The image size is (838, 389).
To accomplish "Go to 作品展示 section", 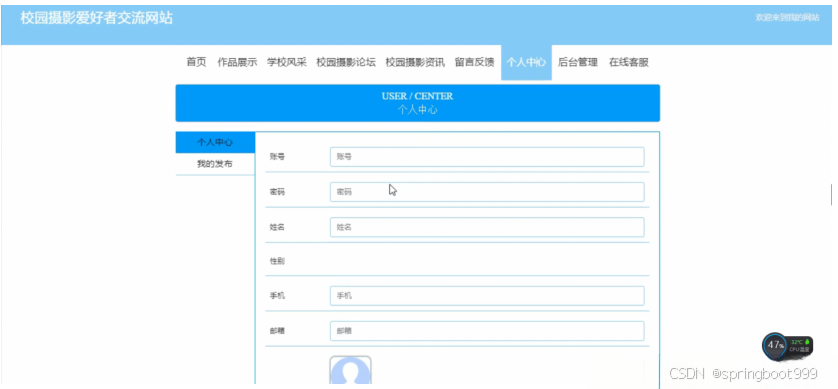I will [237, 63].
